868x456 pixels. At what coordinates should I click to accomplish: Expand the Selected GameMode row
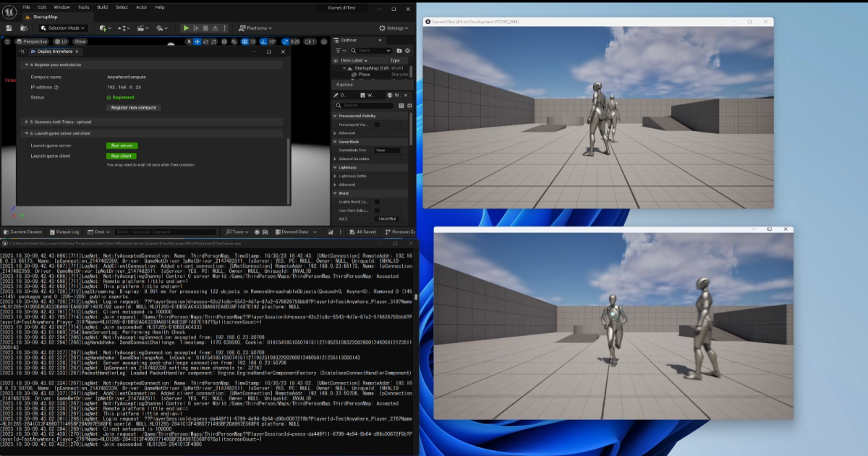click(x=336, y=159)
